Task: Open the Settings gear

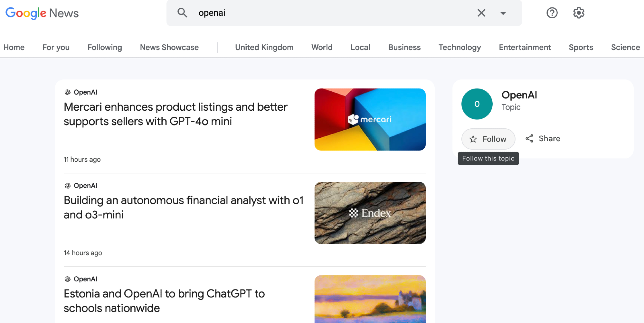Action: (x=579, y=13)
